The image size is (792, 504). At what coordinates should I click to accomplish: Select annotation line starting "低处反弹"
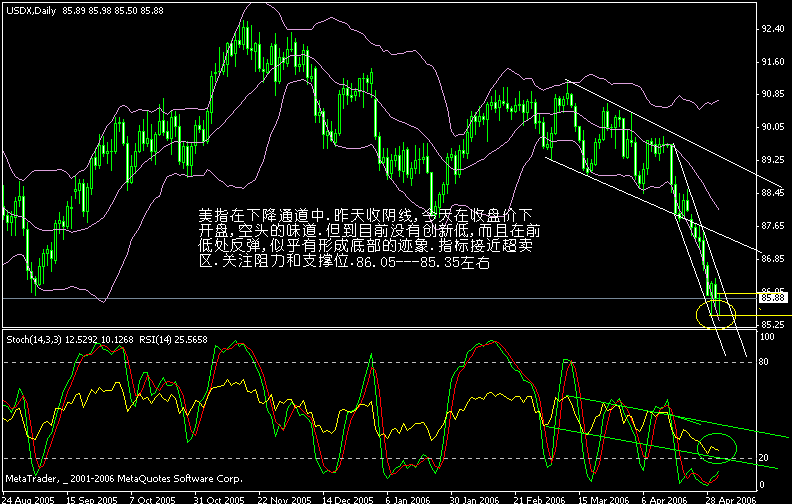(x=365, y=246)
